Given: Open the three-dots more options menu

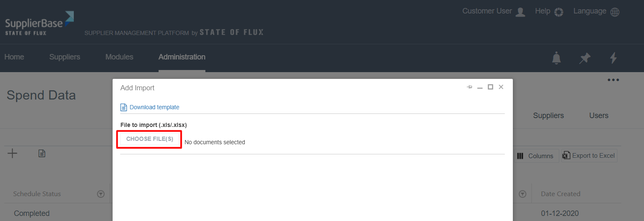Looking at the screenshot, I should point(613,80).
